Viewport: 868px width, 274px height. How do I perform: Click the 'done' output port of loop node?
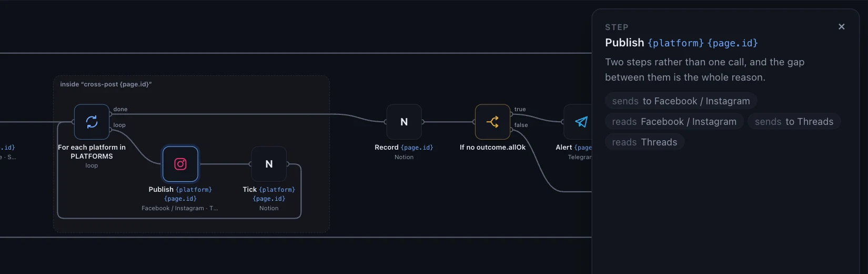click(110, 114)
